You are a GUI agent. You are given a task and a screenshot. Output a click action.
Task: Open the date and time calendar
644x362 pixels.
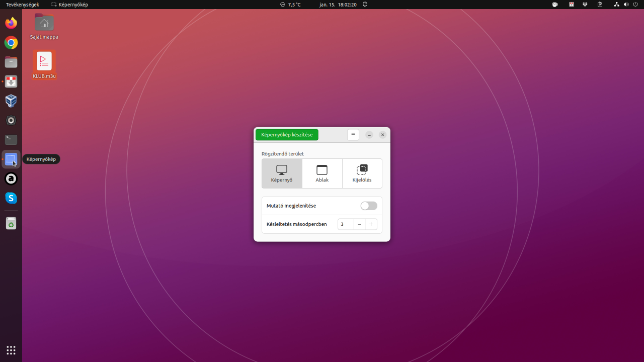pyautogui.click(x=338, y=5)
